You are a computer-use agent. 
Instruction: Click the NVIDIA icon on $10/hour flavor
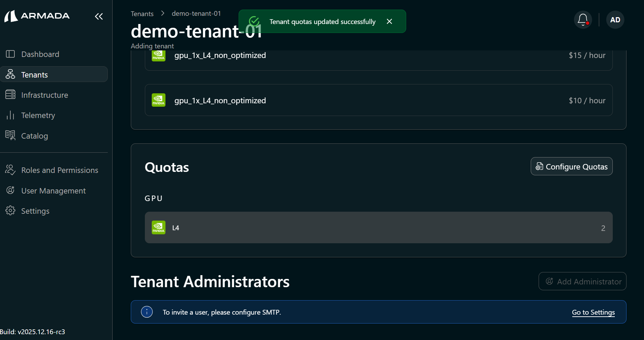pos(159,100)
